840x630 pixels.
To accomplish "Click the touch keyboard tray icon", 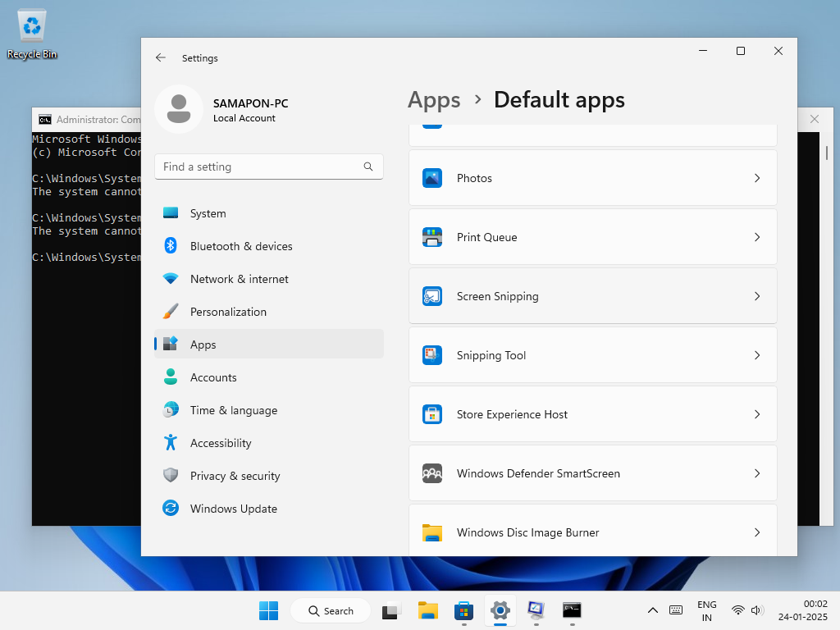I will pyautogui.click(x=676, y=610).
